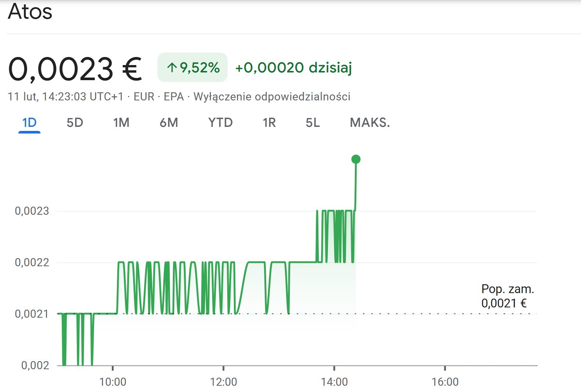Show the 6M chart period
This screenshot has height=392, width=581.
coord(169,122)
